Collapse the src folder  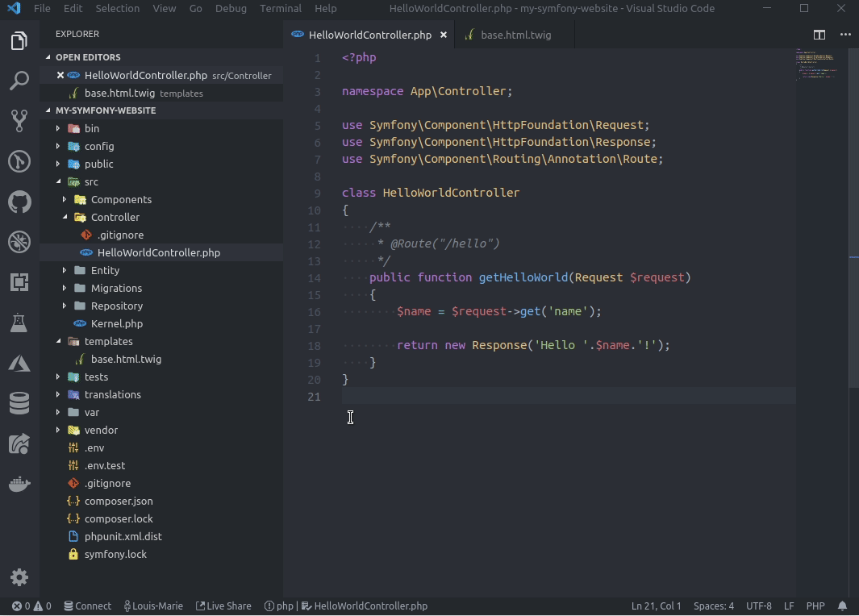[x=57, y=181]
